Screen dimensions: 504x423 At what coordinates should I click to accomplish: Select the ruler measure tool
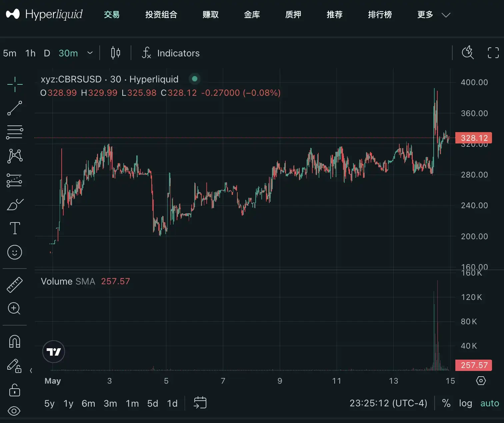15,285
